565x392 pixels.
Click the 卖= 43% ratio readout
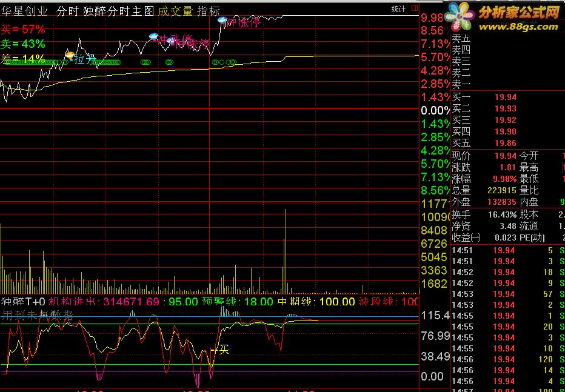point(23,44)
